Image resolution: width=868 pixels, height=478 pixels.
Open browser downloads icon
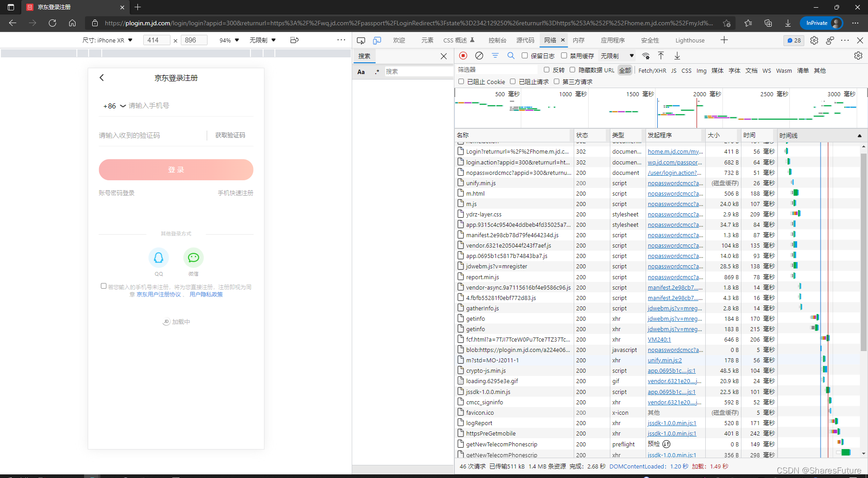(x=788, y=23)
